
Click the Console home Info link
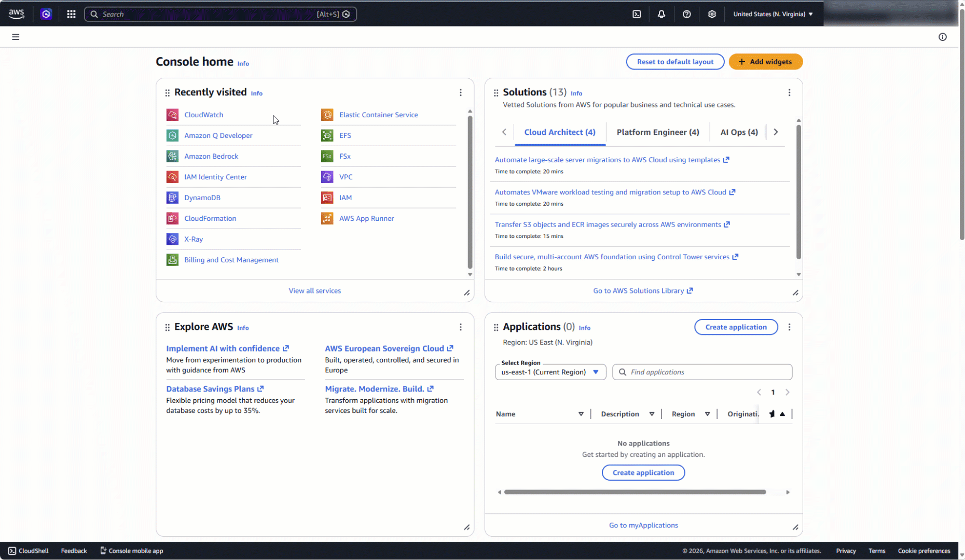(x=243, y=64)
